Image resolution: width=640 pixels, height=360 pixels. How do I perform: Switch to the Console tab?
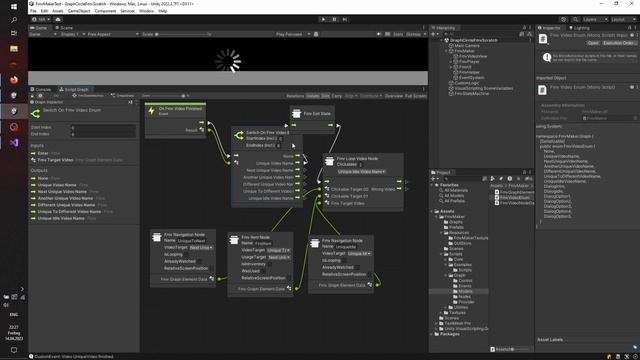pos(41,89)
